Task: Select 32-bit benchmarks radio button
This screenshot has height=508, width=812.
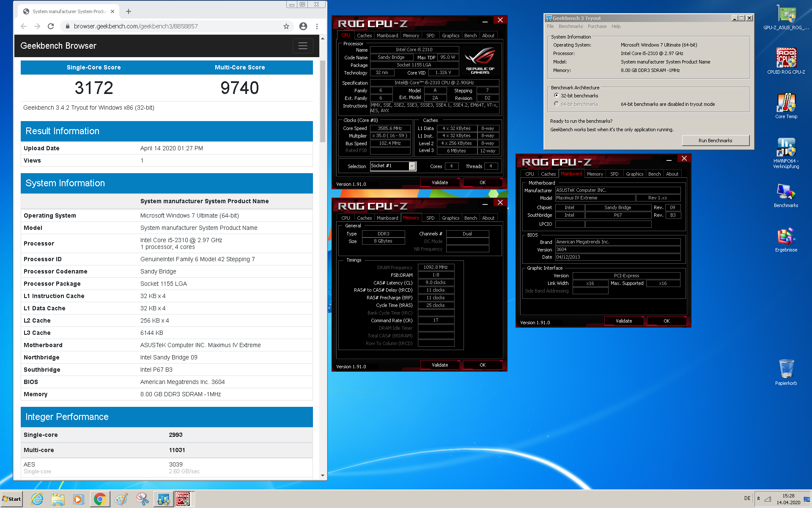Action: [557, 96]
